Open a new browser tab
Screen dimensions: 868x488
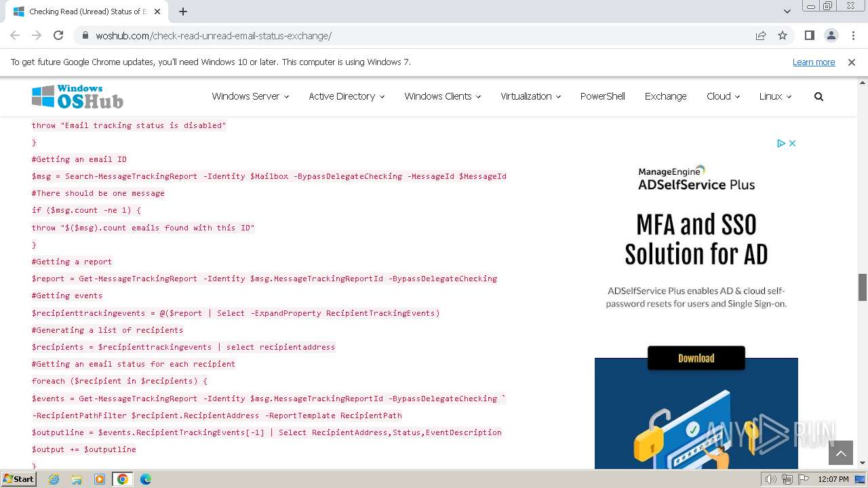(183, 12)
